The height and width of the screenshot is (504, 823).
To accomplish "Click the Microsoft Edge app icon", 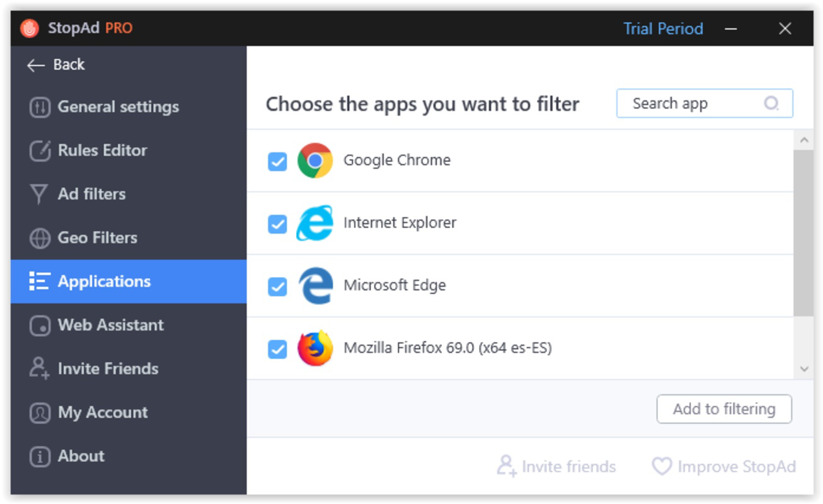I will pos(315,286).
